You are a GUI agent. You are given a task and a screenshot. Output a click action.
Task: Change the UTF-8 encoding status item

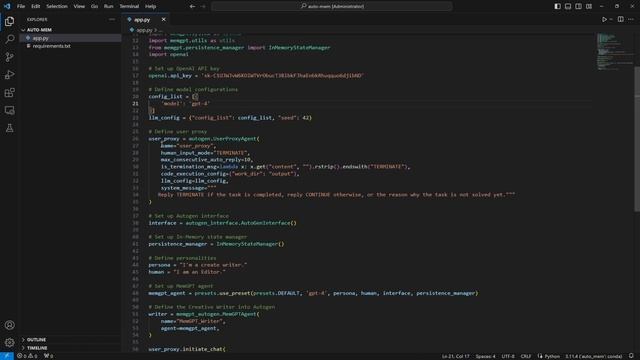pos(508,356)
